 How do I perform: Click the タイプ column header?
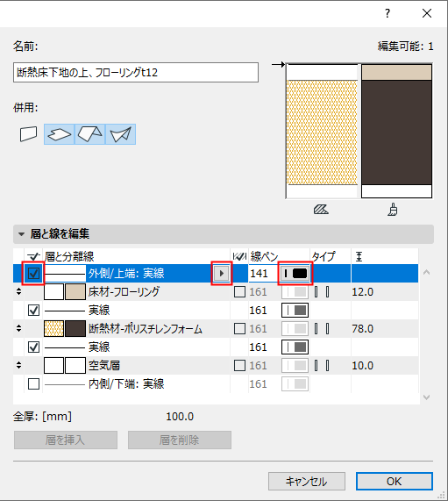pyautogui.click(x=324, y=256)
